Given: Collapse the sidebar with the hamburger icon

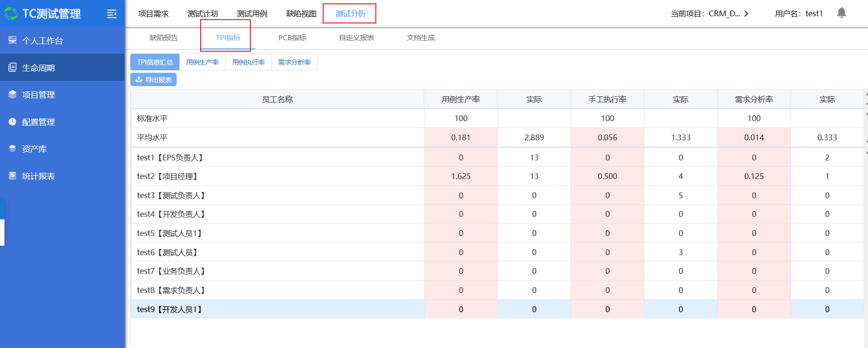Looking at the screenshot, I should coord(112,14).
